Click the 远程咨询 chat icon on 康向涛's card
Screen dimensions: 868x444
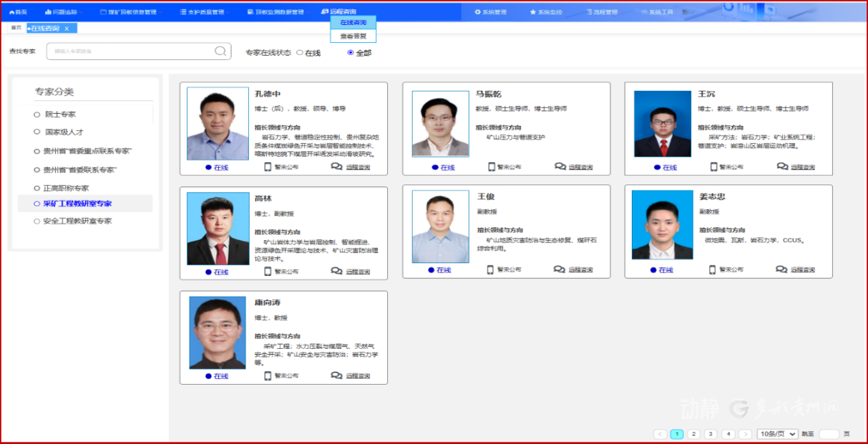point(336,375)
